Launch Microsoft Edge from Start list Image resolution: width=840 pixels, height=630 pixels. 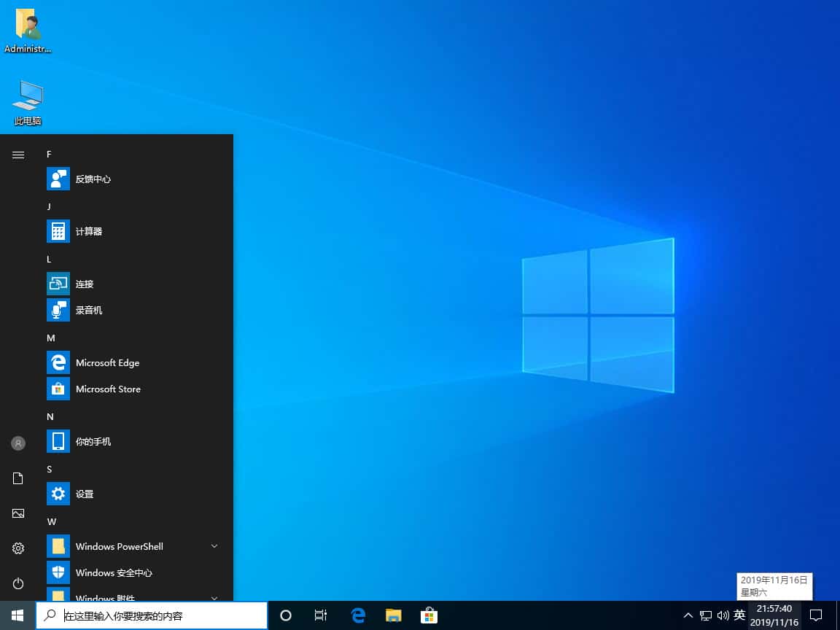[x=134, y=362]
